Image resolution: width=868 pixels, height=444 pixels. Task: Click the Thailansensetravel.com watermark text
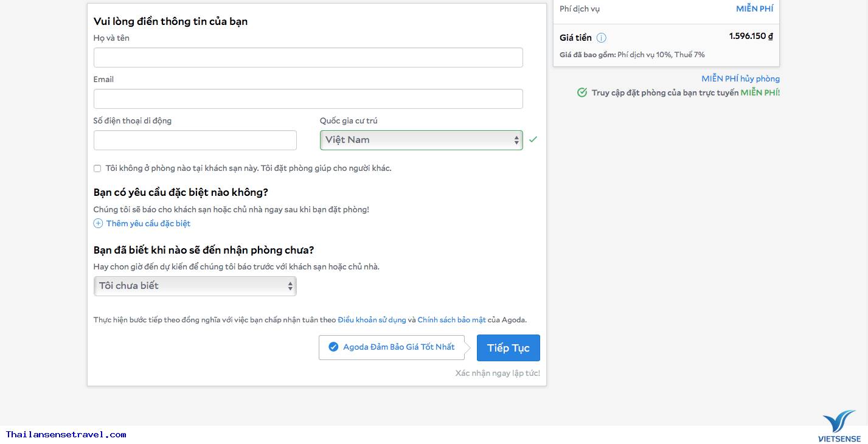coord(66,434)
